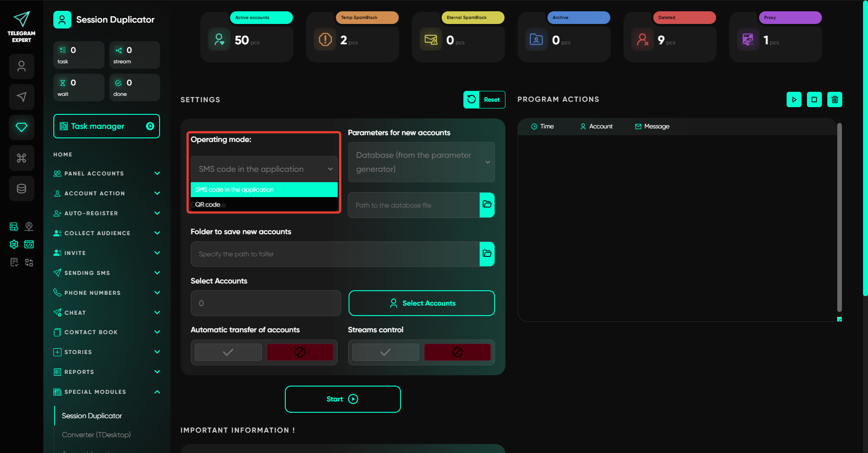
Task: Click the paper plane sidebar icon
Action: (21, 97)
